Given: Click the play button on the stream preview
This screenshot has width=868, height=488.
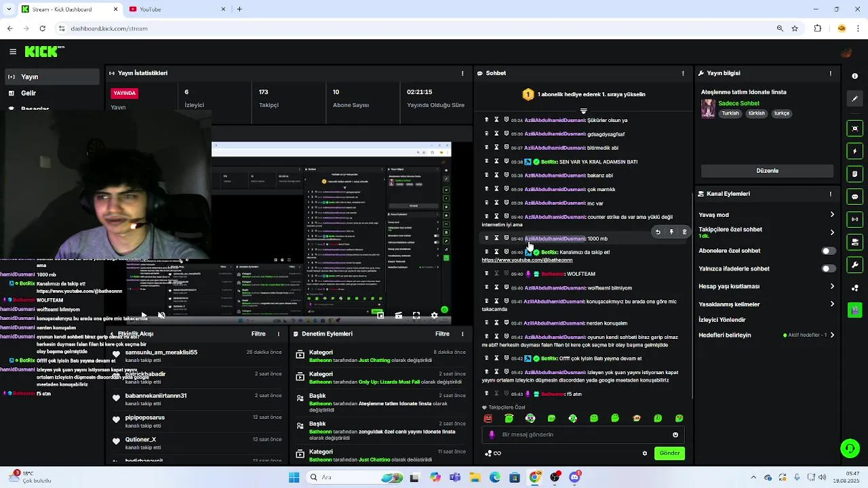Looking at the screenshot, I should point(143,315).
